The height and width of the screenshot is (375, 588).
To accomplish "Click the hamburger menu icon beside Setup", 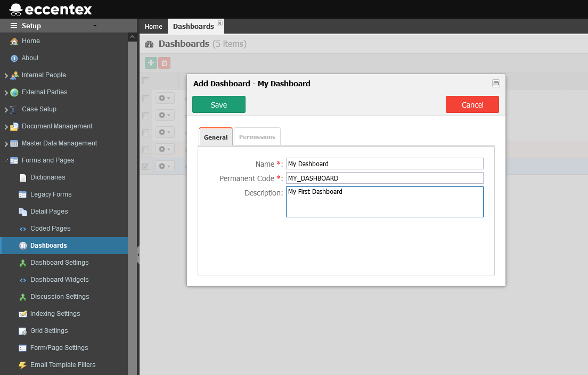I will coord(14,26).
